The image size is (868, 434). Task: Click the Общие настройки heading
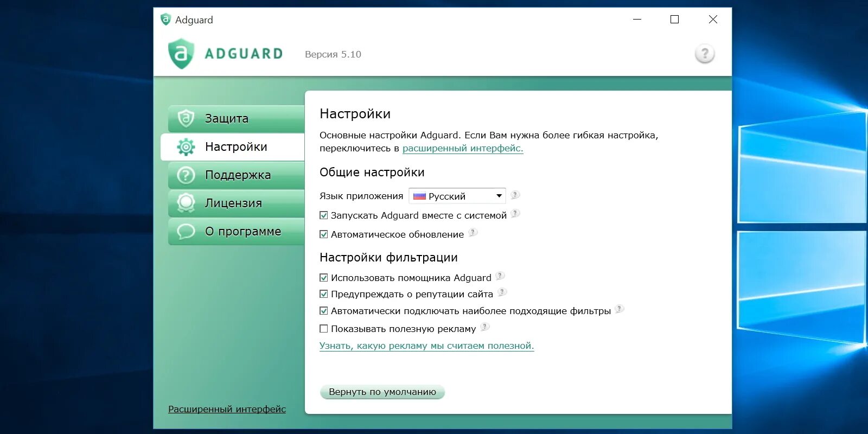372,173
